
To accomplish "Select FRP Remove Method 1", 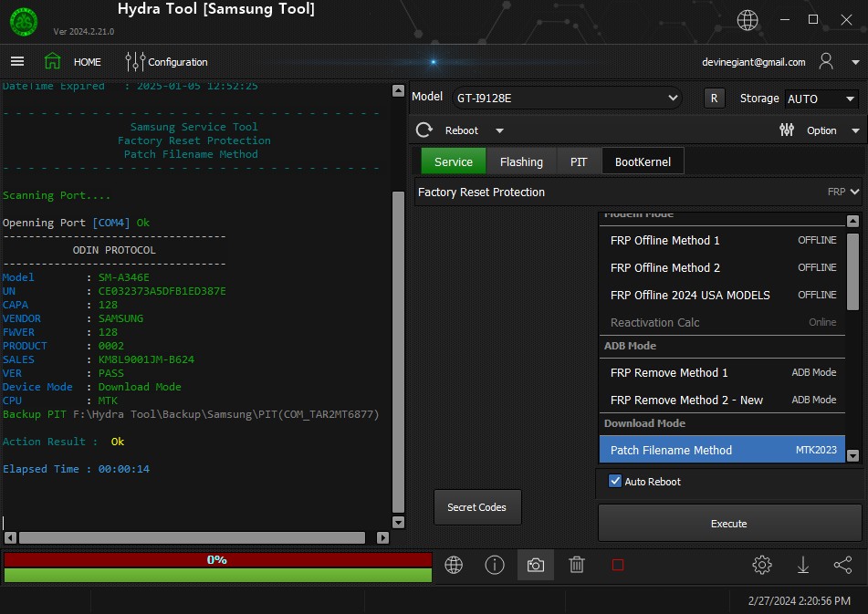I will (x=722, y=372).
